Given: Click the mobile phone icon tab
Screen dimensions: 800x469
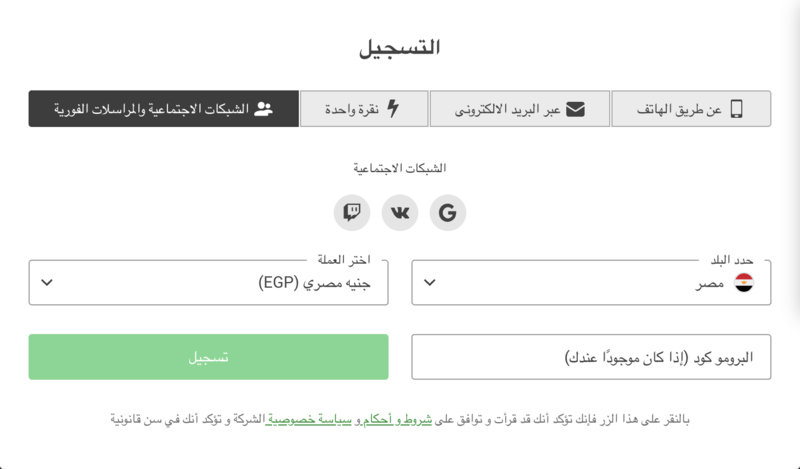Looking at the screenshot, I should (737, 109).
